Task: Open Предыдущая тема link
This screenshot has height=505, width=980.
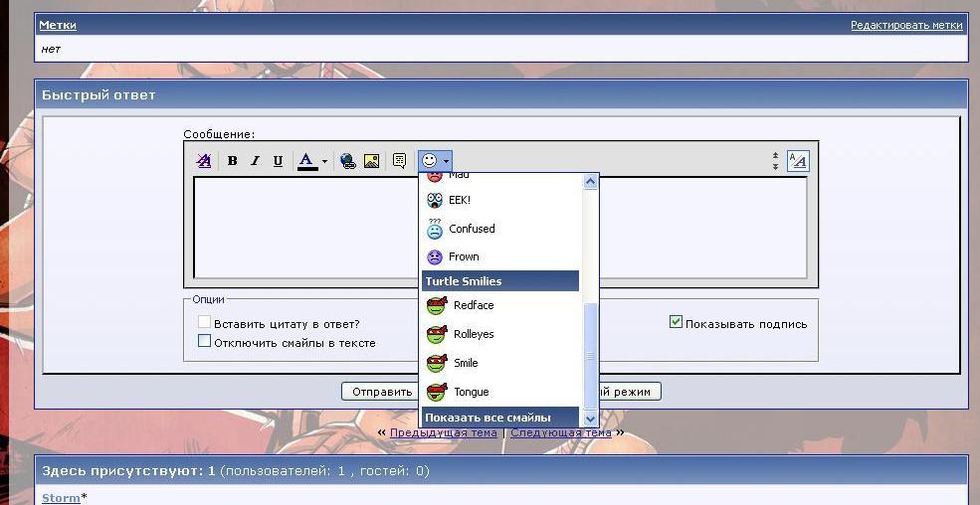Action: point(443,432)
